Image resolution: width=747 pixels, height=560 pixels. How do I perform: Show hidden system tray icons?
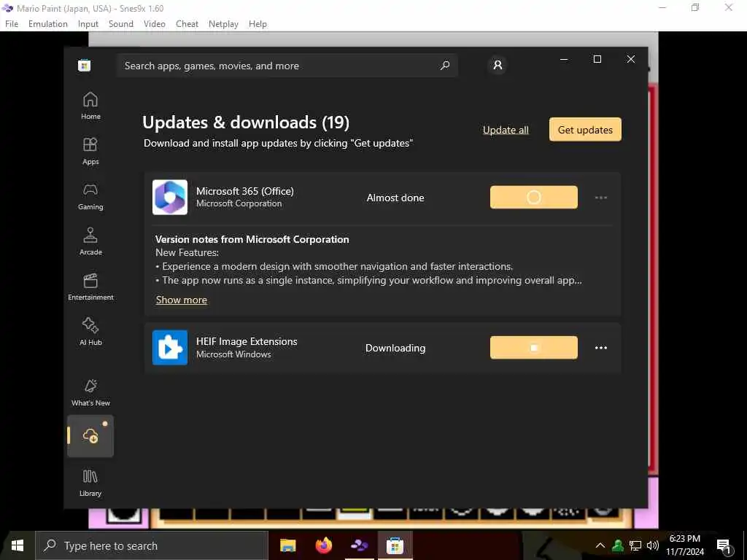point(600,545)
